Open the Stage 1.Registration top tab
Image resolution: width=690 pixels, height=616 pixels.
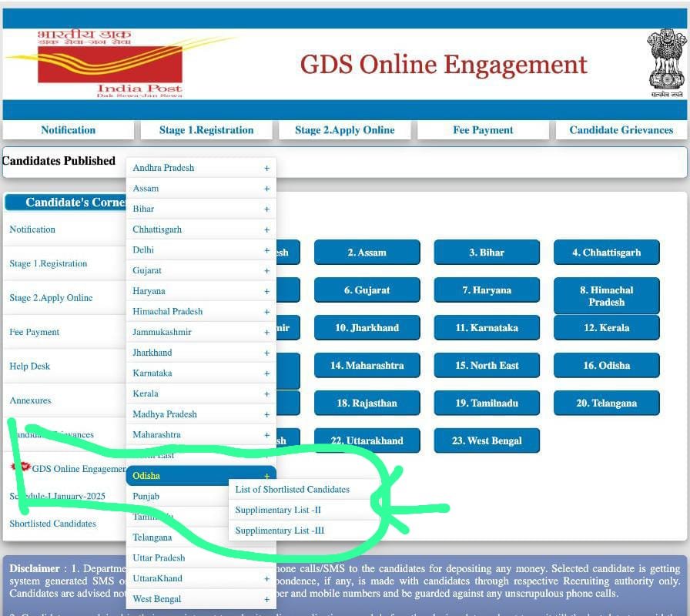pos(206,130)
